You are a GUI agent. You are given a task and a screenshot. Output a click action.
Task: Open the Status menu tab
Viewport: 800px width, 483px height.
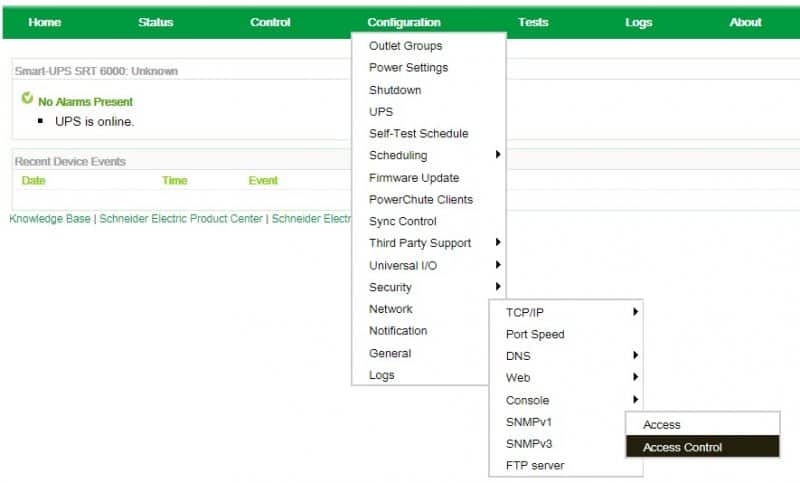(x=155, y=22)
